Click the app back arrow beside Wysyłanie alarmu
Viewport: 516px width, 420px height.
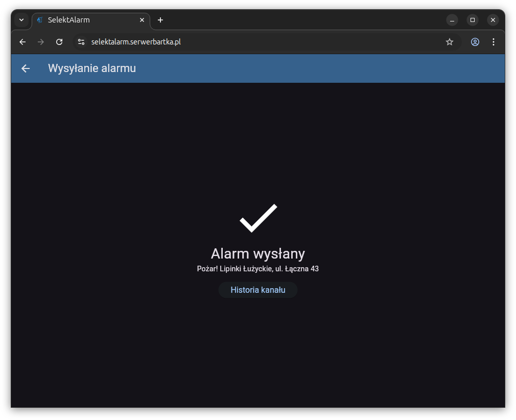pyautogui.click(x=26, y=68)
